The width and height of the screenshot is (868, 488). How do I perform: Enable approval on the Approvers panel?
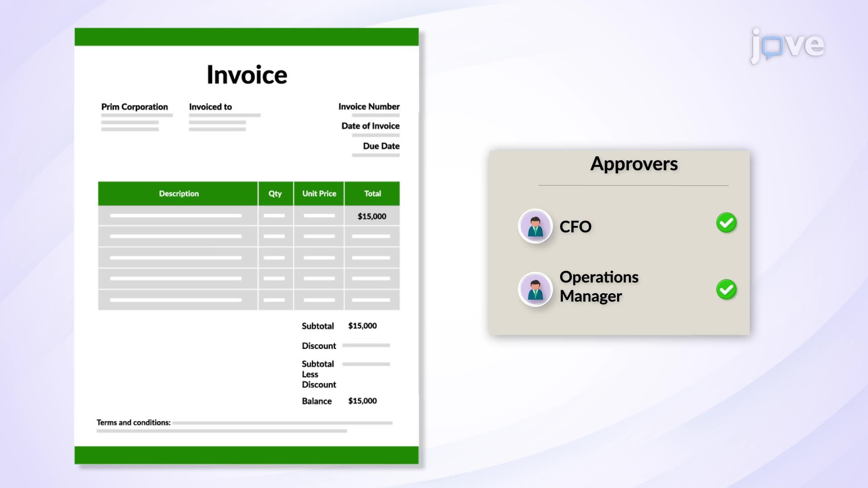coord(726,223)
